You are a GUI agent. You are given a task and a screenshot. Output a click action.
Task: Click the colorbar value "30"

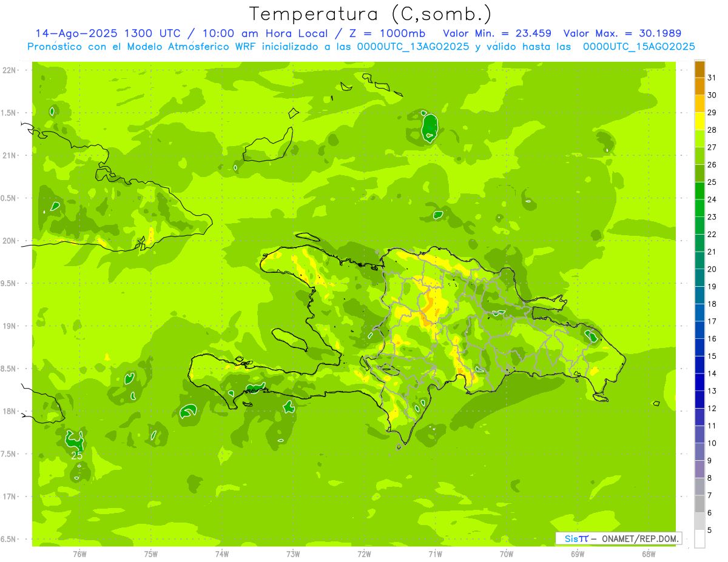[712, 95]
